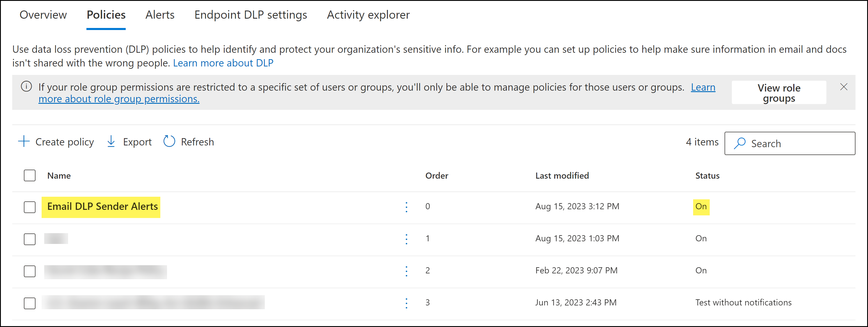The width and height of the screenshot is (868, 327).
Task: Open more options for Email DLP Sender Alerts
Action: click(x=407, y=207)
